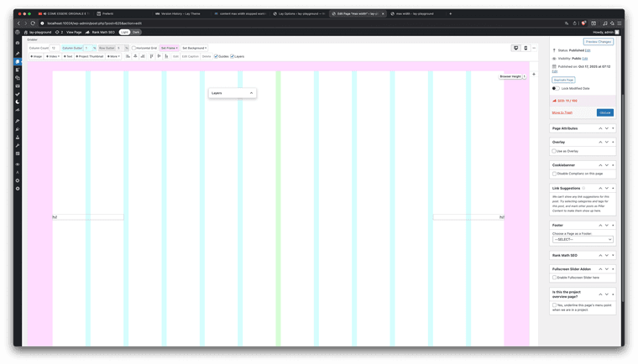Add an Image element
Viewport: 638px width, 364px height.
point(36,56)
